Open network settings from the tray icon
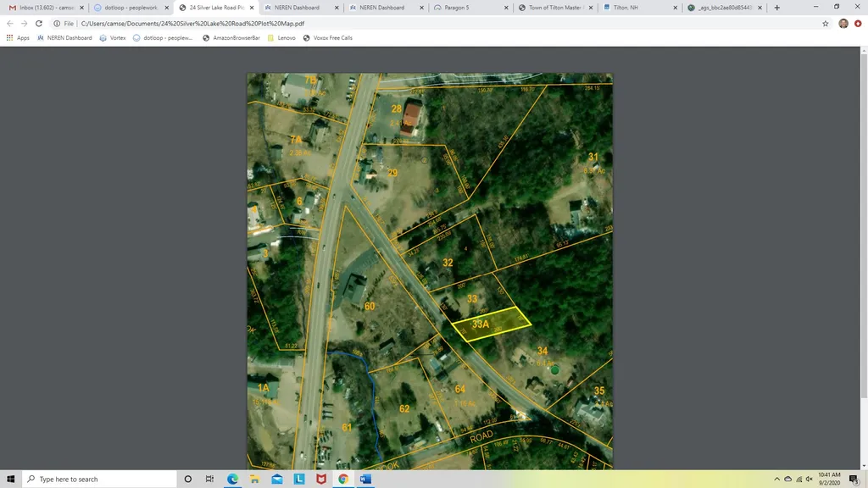Viewport: 868px width, 488px height. [798, 480]
